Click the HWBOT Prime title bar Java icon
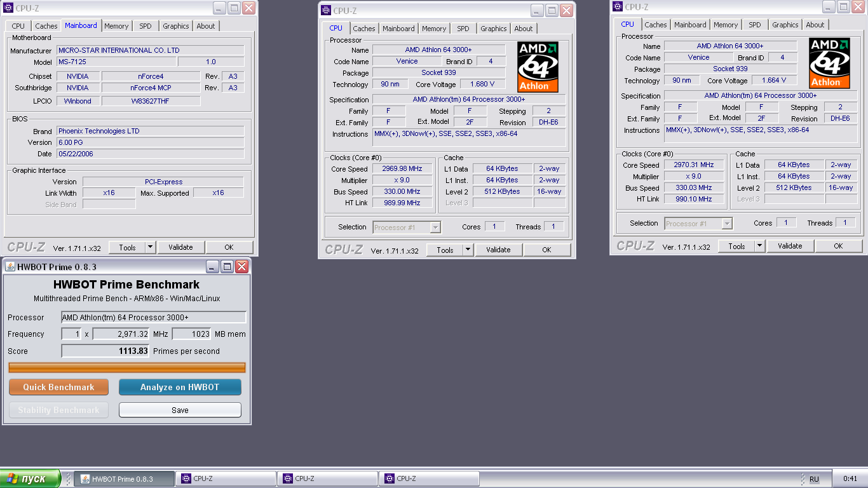Screen dimensions: 868x488 [x=10, y=266]
